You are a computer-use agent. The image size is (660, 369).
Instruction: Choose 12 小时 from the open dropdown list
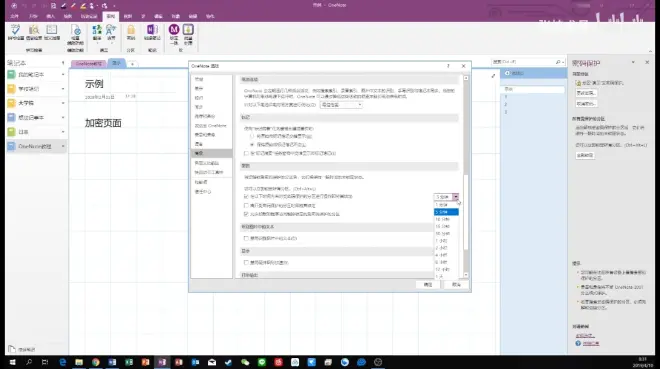446,269
